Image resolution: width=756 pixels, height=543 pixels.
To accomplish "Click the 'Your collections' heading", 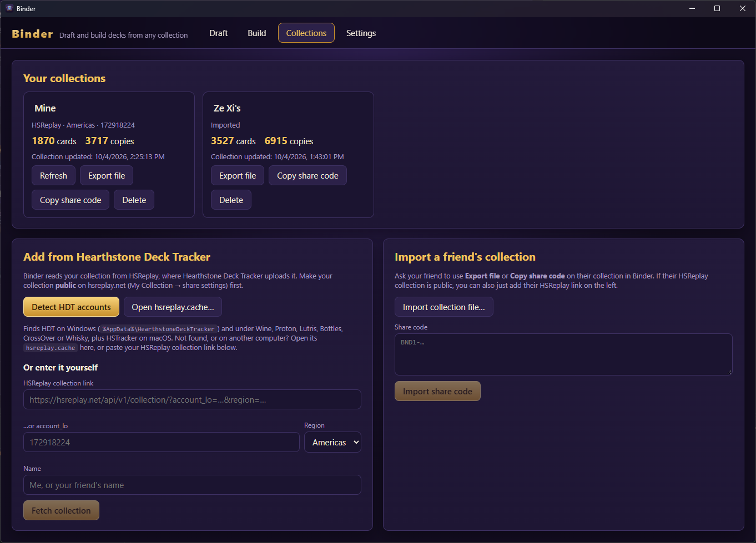I will point(64,78).
